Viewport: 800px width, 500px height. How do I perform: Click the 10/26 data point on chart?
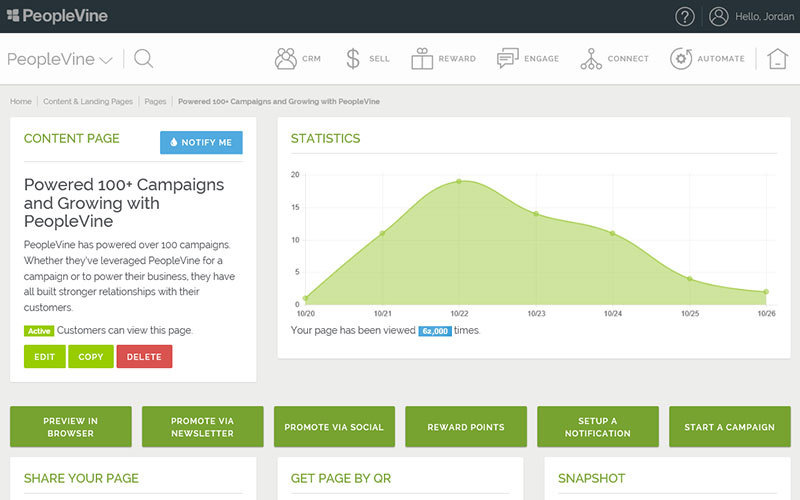coord(766,292)
